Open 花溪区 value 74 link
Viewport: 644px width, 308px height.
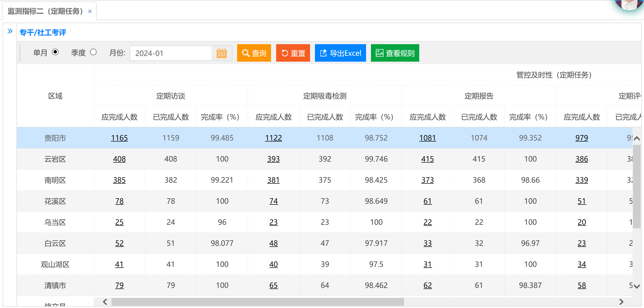(274, 201)
